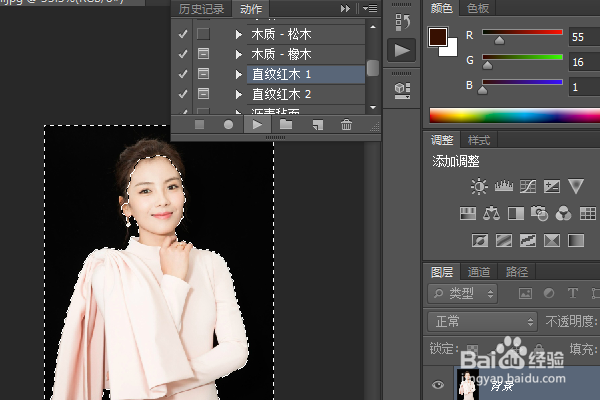Click the R red slider handle
The width and height of the screenshot is (600, 400).
point(499,40)
